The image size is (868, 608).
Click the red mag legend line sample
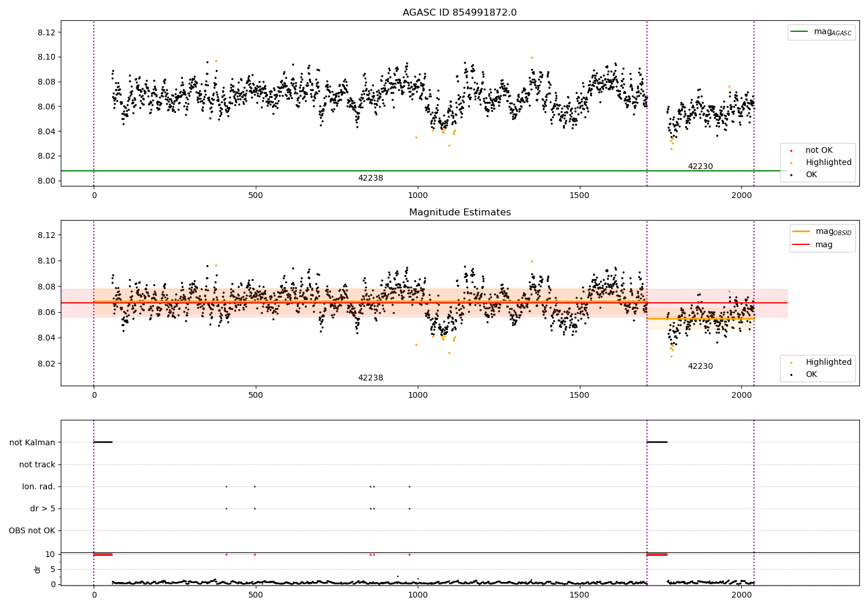[x=801, y=245]
